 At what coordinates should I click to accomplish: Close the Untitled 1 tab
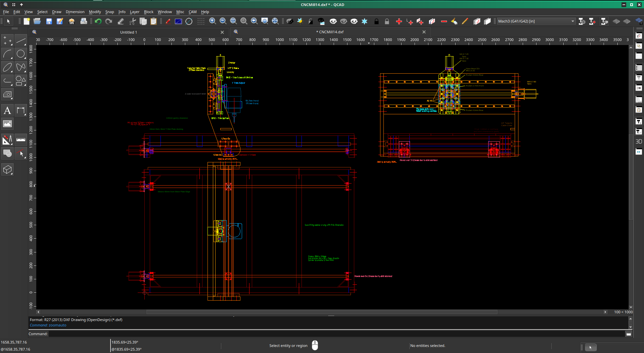(222, 32)
